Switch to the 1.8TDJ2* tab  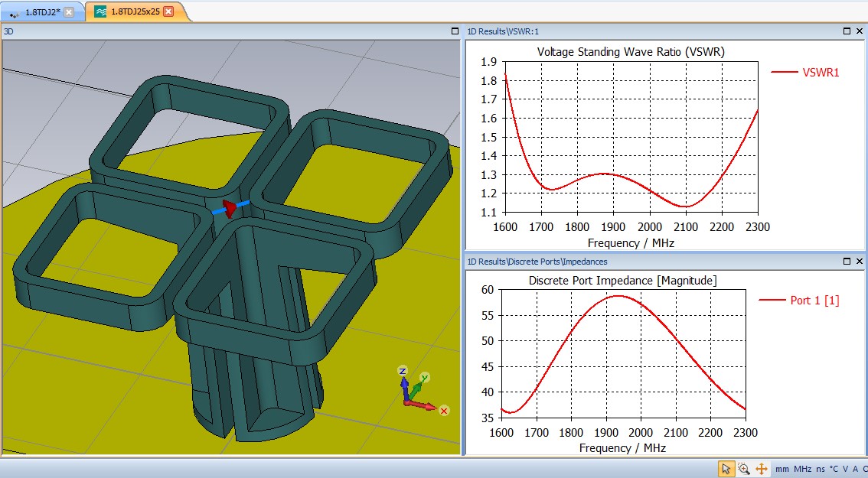37,11
